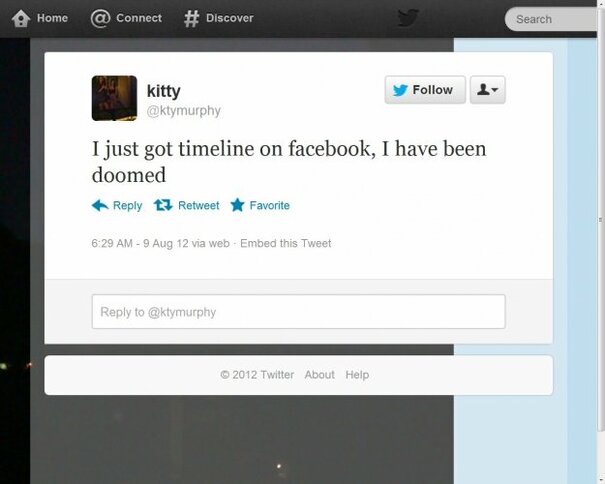This screenshot has width=605, height=484.
Task: Click the Retweet arrows icon
Action: [163, 205]
